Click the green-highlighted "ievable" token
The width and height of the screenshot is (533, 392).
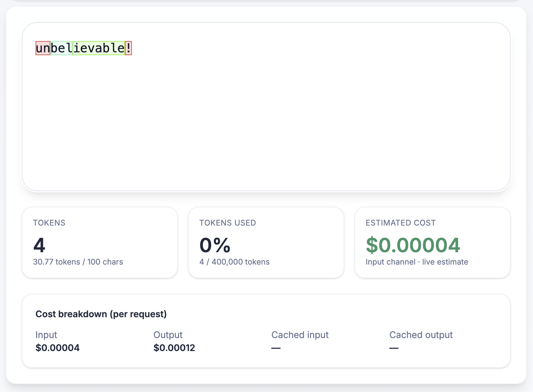[x=99, y=48]
